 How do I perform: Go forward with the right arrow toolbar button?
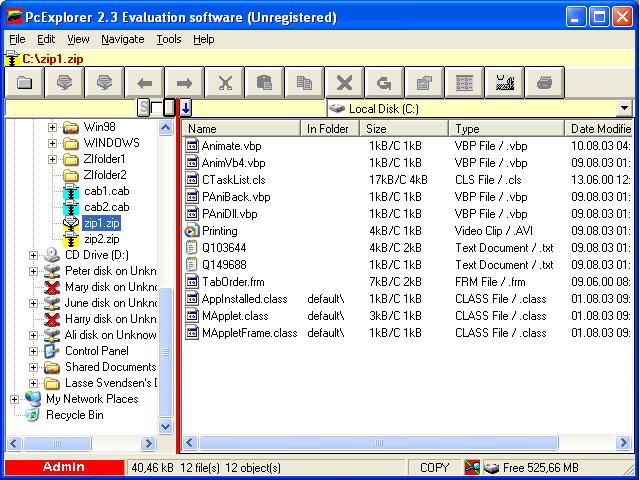point(184,83)
